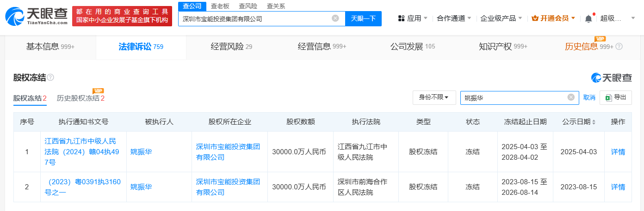Screen dimensions: 644x211
Task: Switch to 查关系 search tab
Action: coord(276,6)
